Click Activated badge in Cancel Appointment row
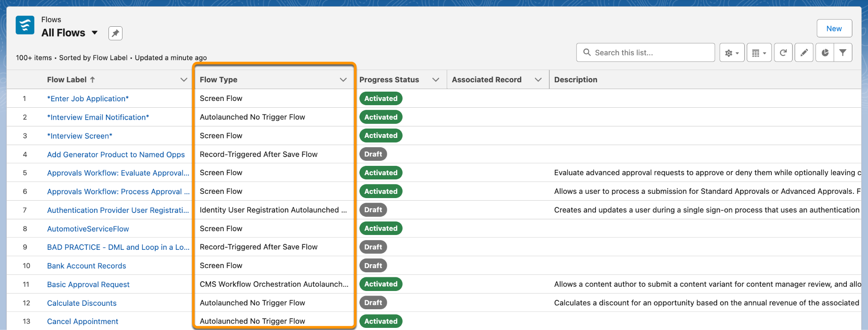Viewport: 868px width, 330px height. point(381,321)
